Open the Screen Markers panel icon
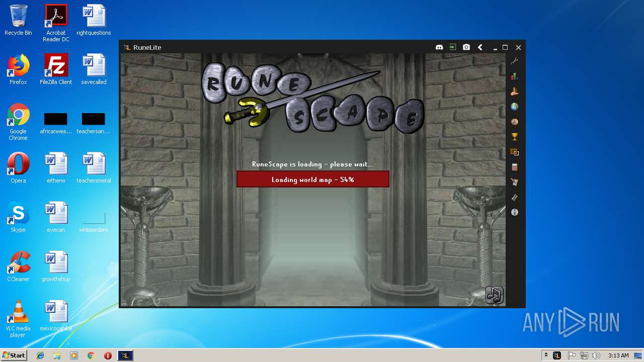Screen dimensions: 644x362 point(514,152)
